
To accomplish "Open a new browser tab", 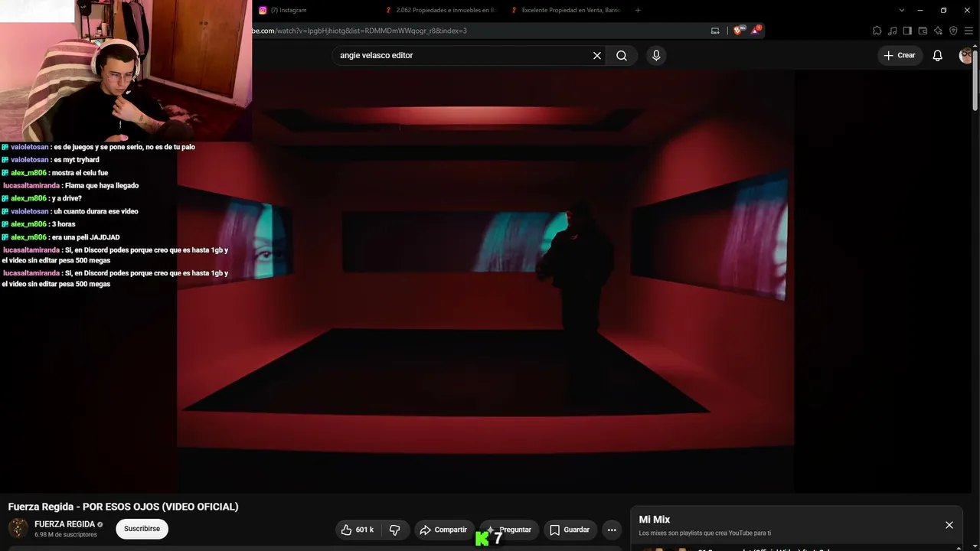I will 638,10.
